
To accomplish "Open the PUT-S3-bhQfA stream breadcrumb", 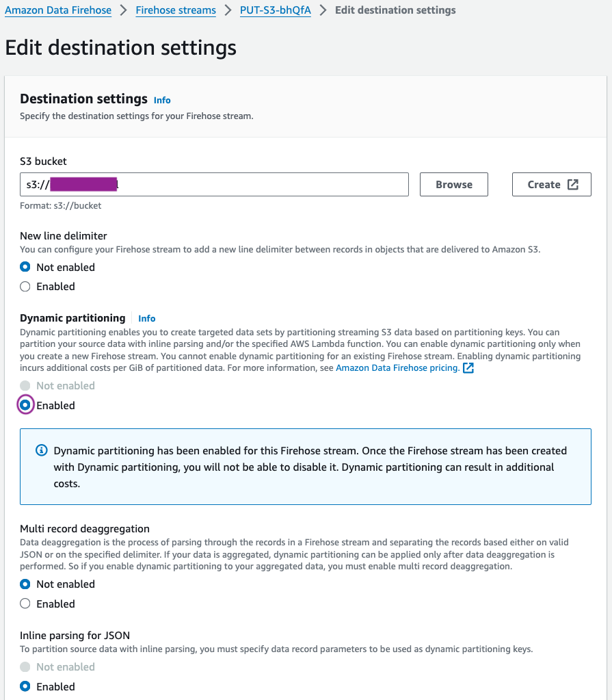I will pyautogui.click(x=275, y=10).
